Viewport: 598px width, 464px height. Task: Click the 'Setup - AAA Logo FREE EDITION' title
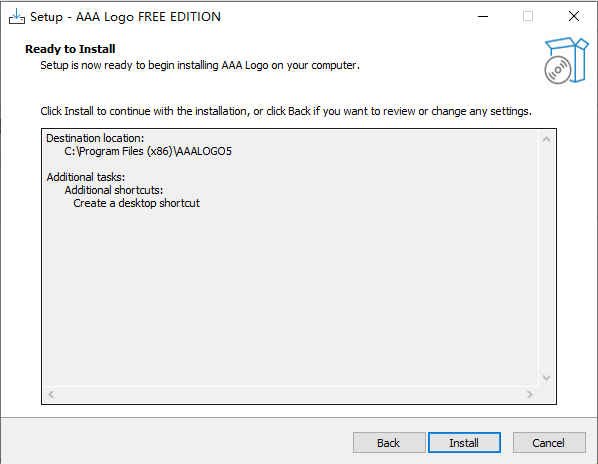coord(125,17)
